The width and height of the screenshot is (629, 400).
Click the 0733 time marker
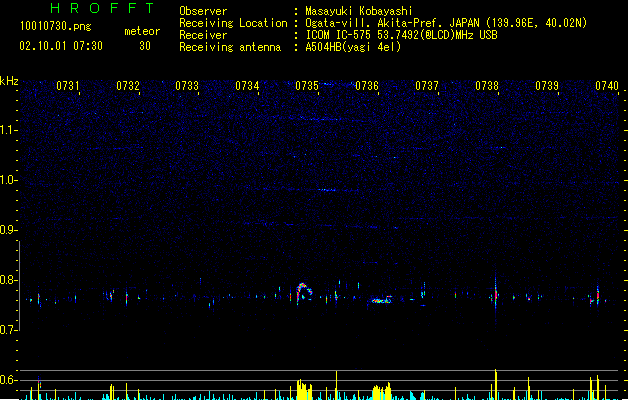pos(187,86)
